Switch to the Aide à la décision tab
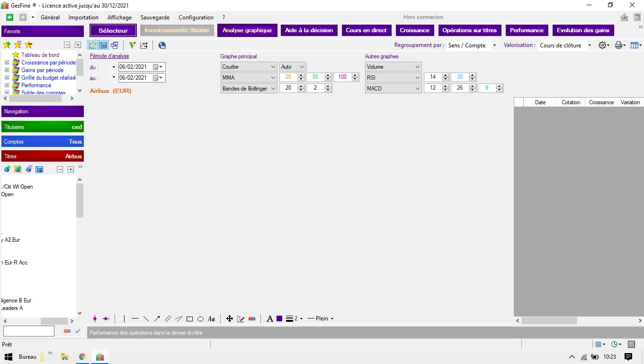644x364 pixels. pyautogui.click(x=309, y=30)
